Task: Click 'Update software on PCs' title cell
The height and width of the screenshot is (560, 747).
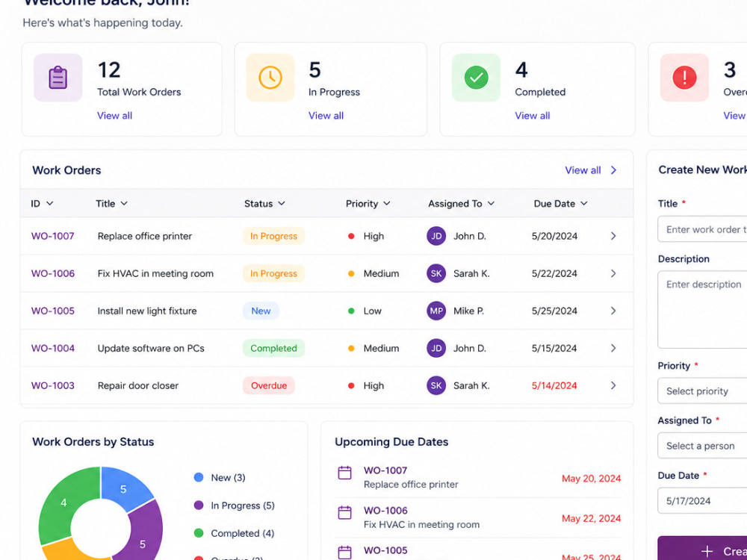Action: point(151,348)
